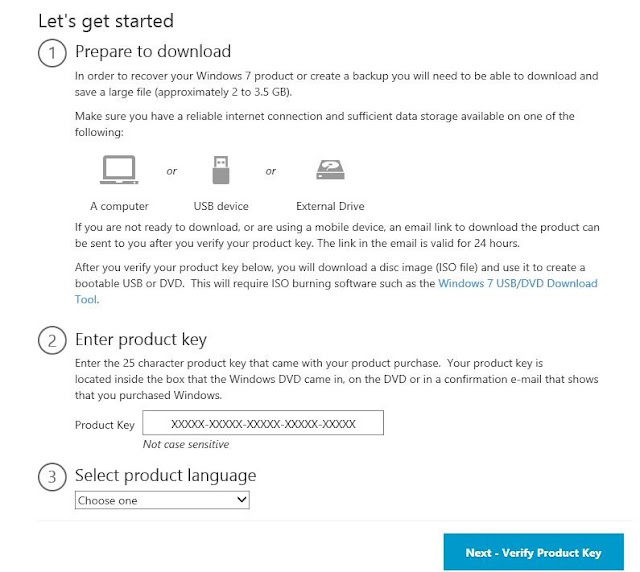The image size is (640, 572).
Task: Focus the Product Key text field
Action: 263,423
